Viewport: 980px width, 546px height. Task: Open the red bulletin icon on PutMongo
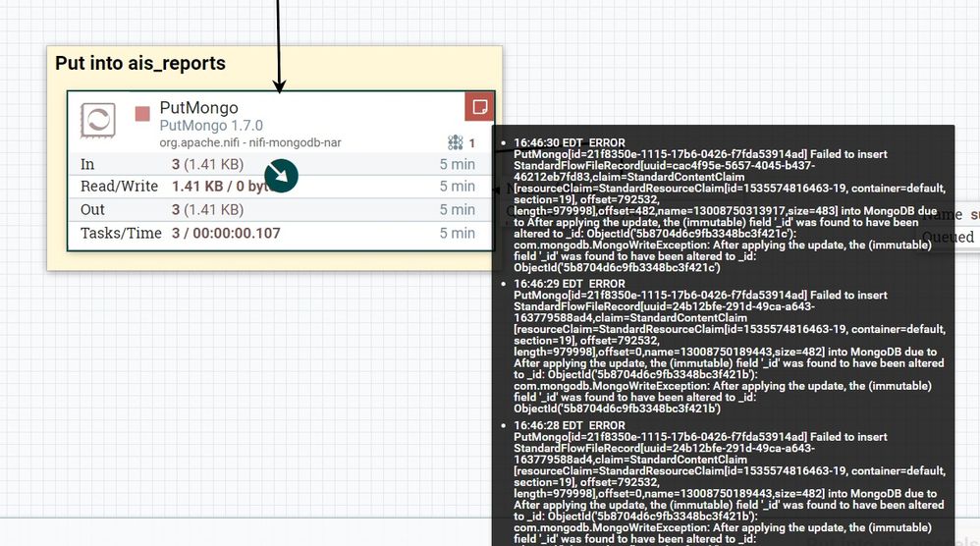[x=479, y=106]
